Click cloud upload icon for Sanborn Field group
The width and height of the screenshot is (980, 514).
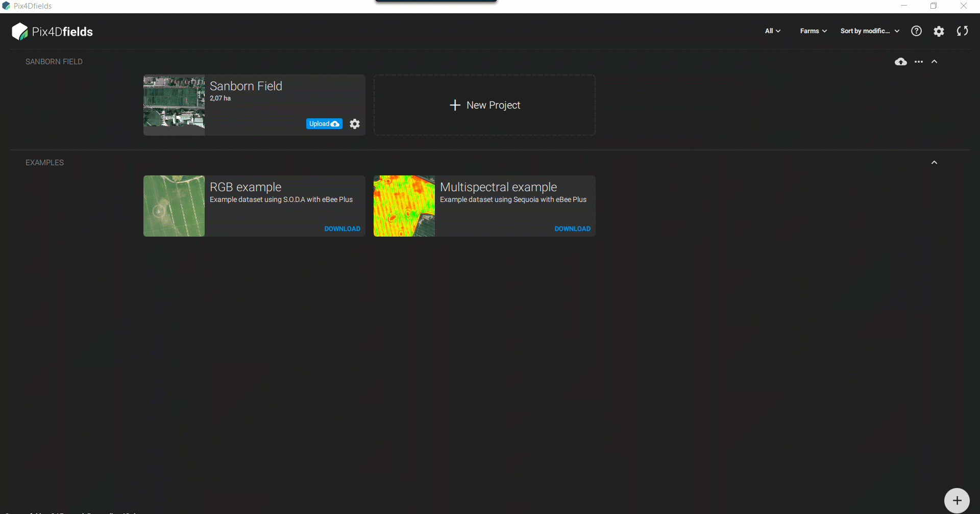pyautogui.click(x=900, y=62)
